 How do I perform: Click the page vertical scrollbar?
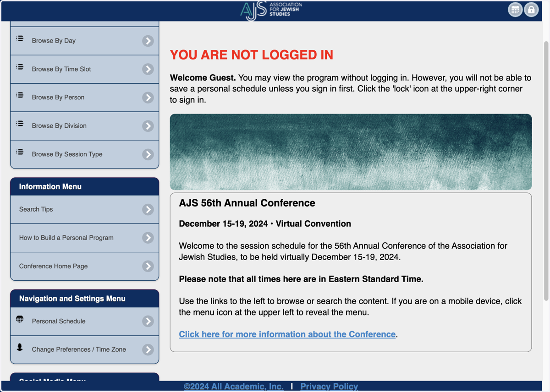tap(546, 172)
